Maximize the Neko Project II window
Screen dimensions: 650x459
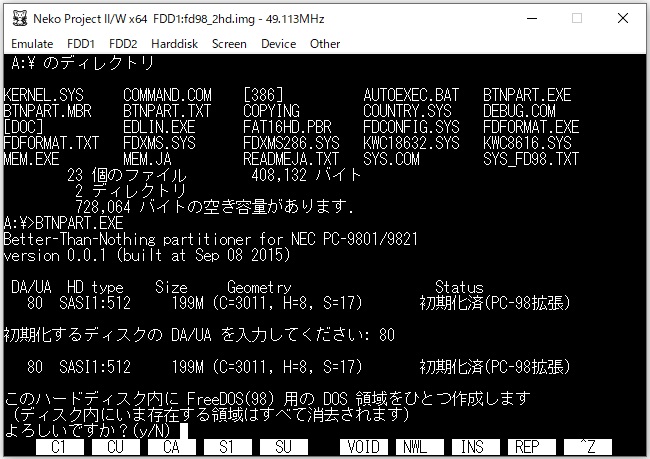(577, 18)
